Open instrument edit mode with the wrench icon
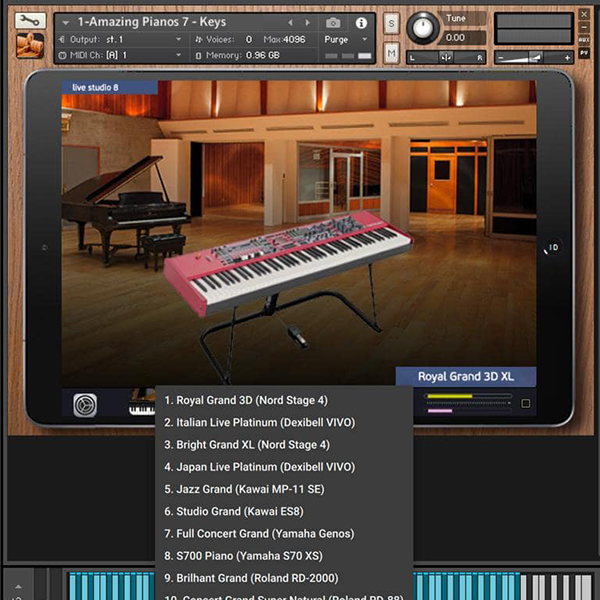Image resolution: width=600 pixels, height=600 pixels. pos(30,21)
